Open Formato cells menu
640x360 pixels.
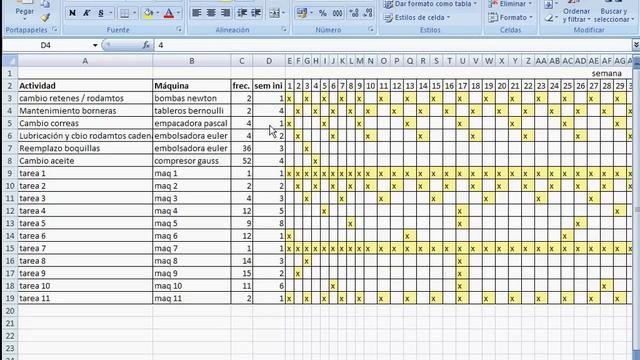[x=511, y=18]
